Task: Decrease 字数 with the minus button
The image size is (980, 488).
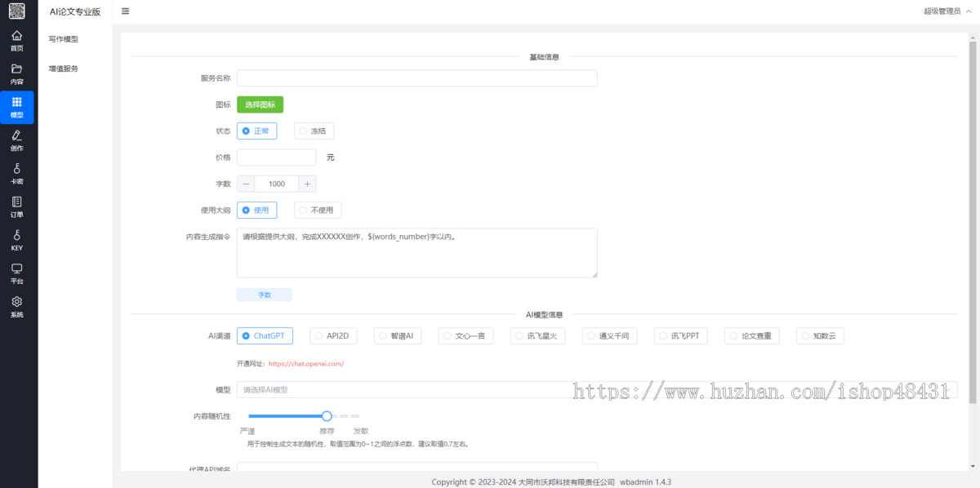Action: (x=246, y=184)
